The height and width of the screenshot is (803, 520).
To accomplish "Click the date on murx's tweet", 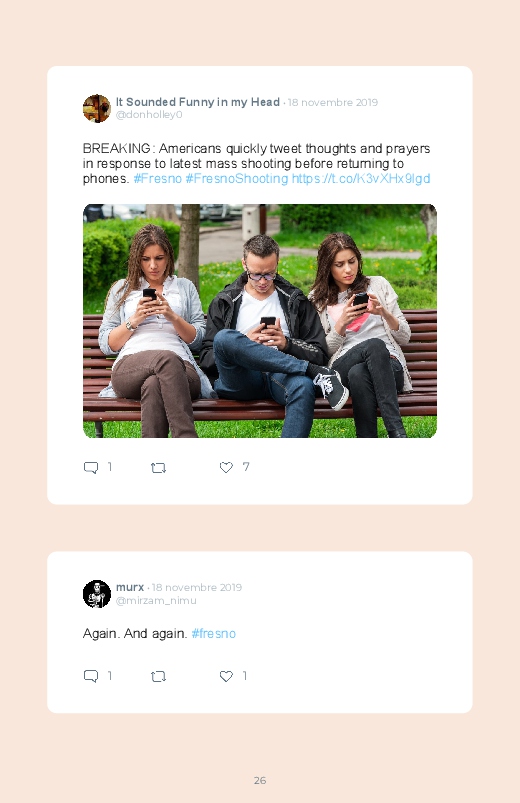I will point(197,587).
